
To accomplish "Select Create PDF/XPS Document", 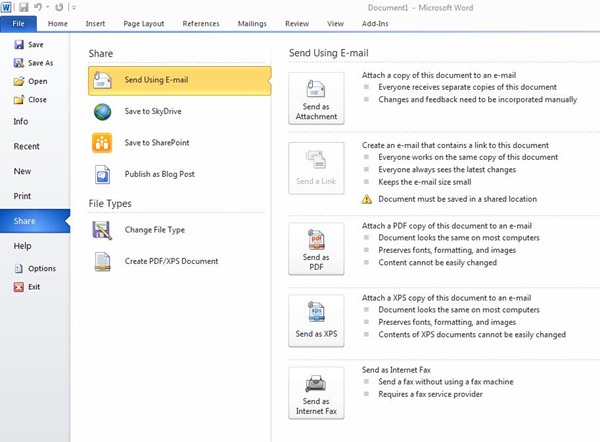I will [170, 261].
